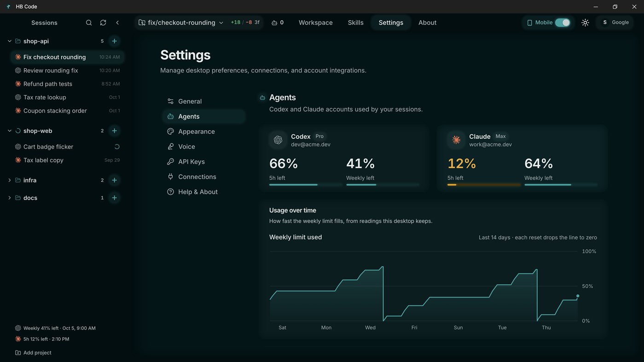Open Appearance settings section
Image resolution: width=644 pixels, height=362 pixels.
(203, 132)
